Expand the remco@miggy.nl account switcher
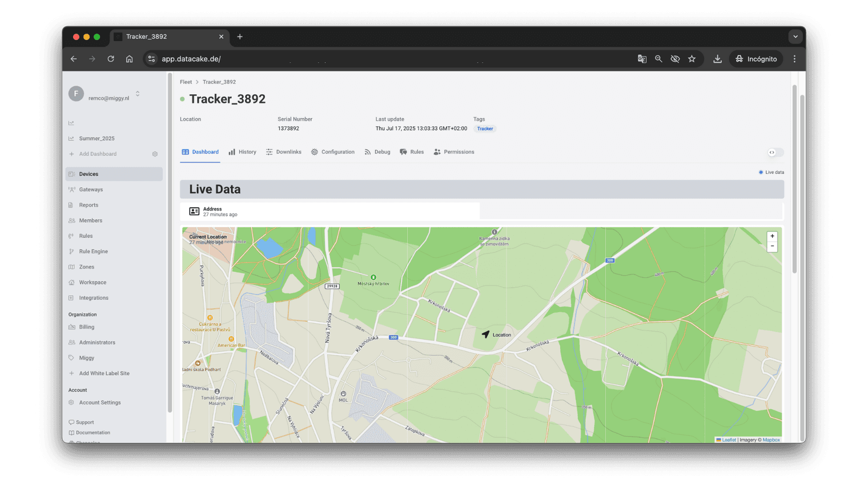The image size is (868, 488). click(138, 94)
